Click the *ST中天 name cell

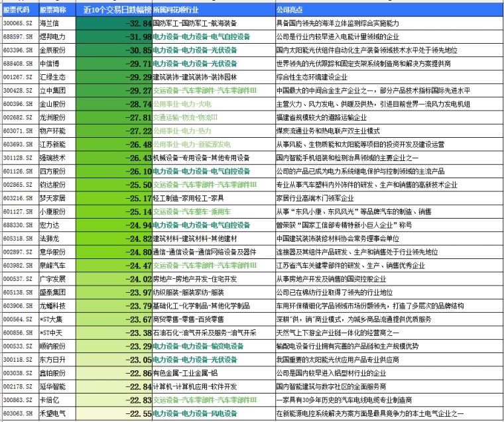(x=57, y=333)
